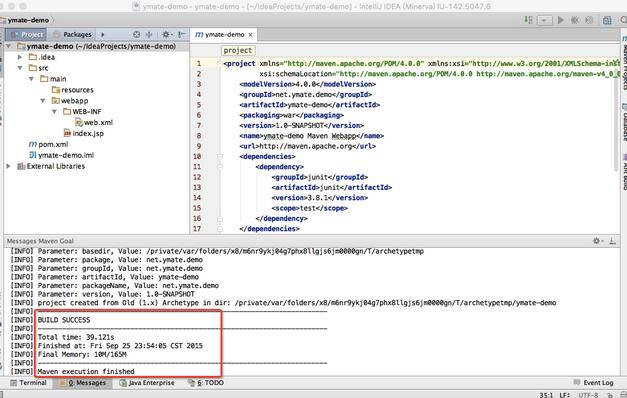Open the Terminal tool window
This screenshot has width=627, height=398.
(x=28, y=383)
